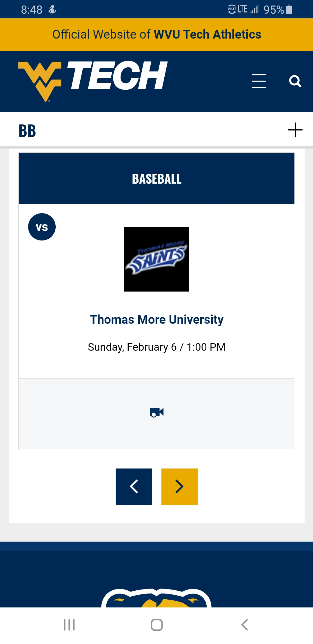The height and width of the screenshot is (644, 313).
Task: Tap the BB sport title
Action: pyautogui.click(x=27, y=131)
